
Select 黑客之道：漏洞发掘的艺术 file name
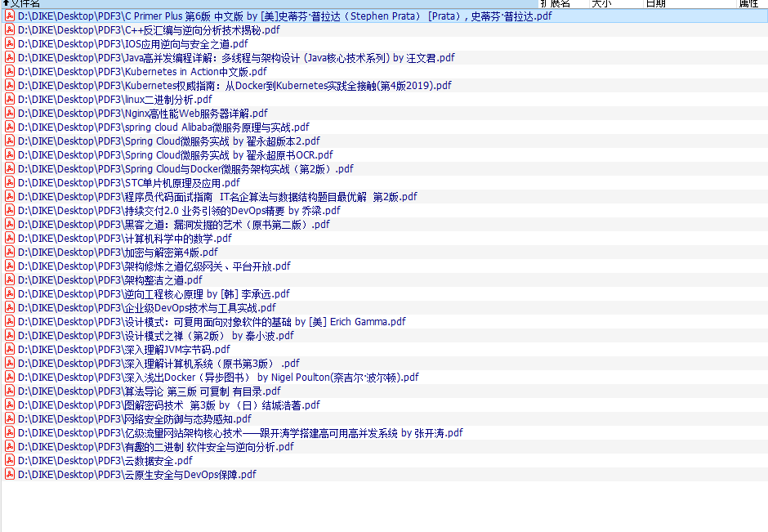[x=174, y=224]
